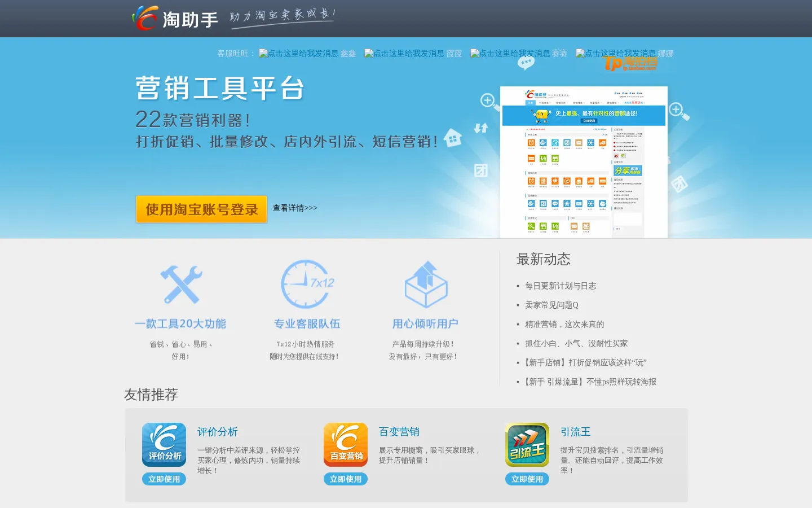This screenshot has height=508, width=812.
Task: Click the speech bubble icon in banner
Action: pyautogui.click(x=526, y=63)
